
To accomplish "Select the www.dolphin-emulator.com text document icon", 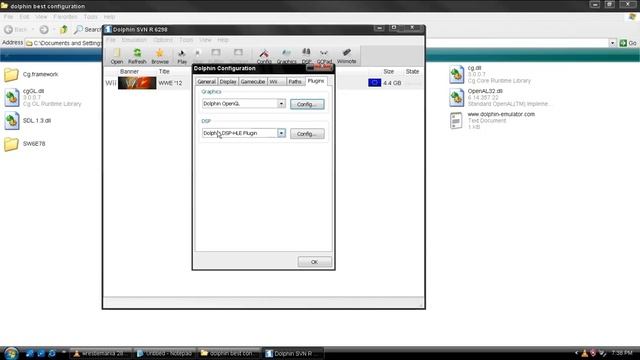I will pyautogui.click(x=456, y=121).
